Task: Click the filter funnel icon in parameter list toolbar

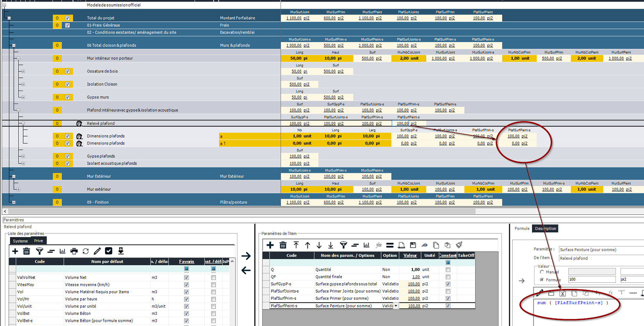Action: pos(39,251)
